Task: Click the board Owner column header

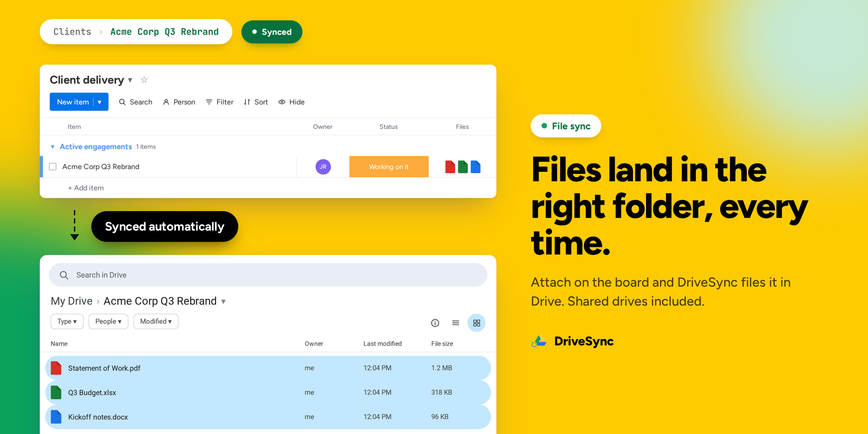Action: pos(323,127)
